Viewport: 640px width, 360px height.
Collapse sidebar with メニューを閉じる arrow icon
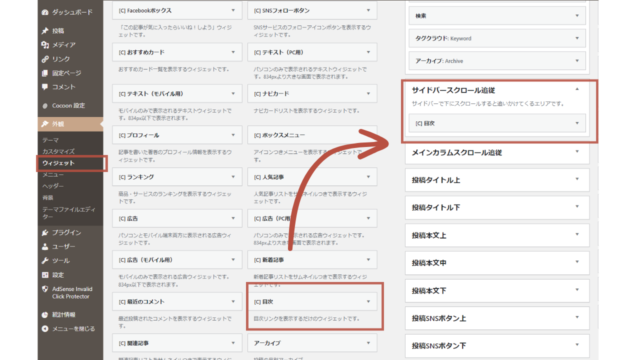point(45,329)
